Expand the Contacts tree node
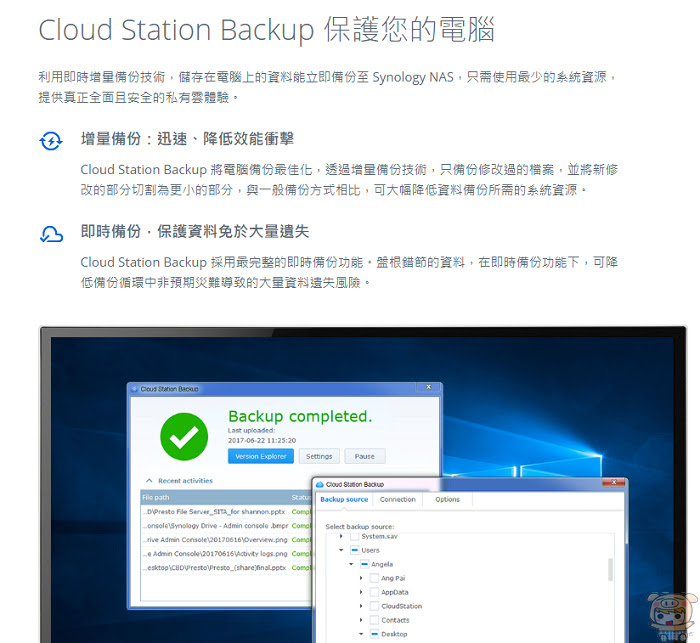Screen dimensions: 700x643 coord(361,620)
